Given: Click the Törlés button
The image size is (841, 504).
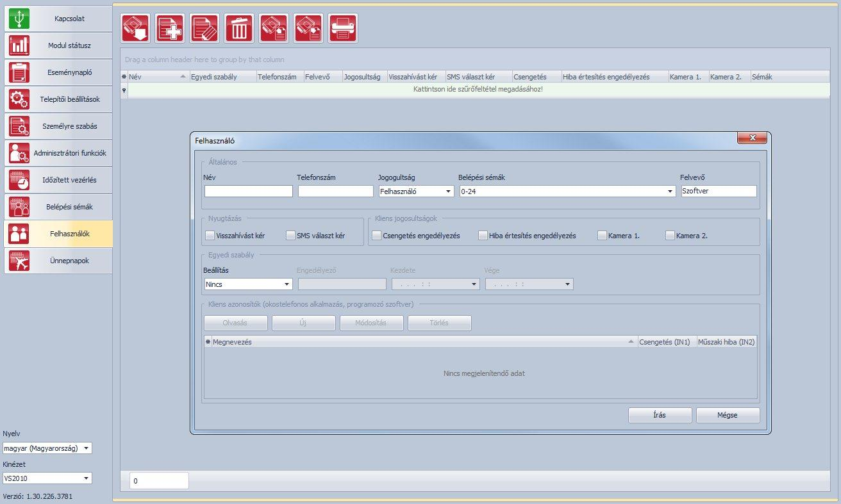Looking at the screenshot, I should [x=440, y=323].
